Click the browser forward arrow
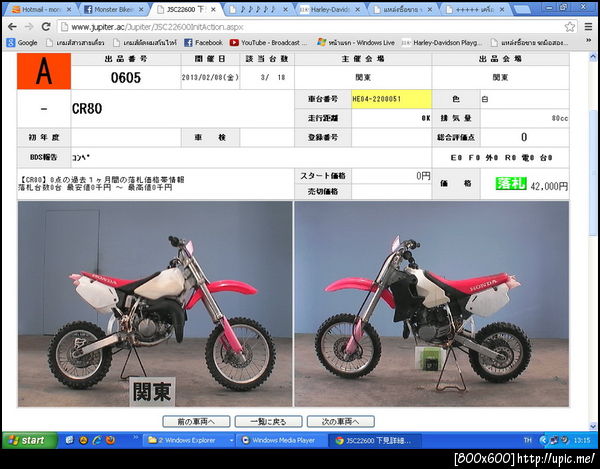This screenshot has width=600, height=469. 29,26
